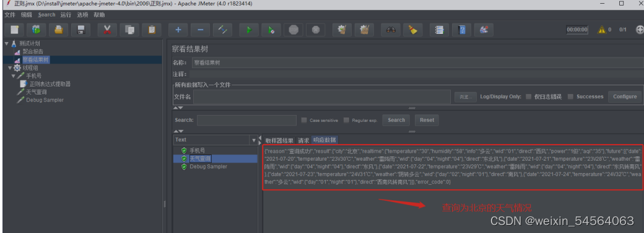Click the Paste clipboard icon

[x=152, y=30]
